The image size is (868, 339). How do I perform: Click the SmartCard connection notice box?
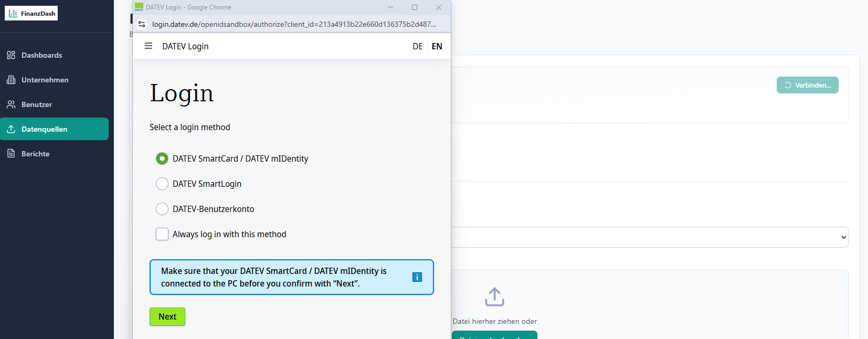(x=292, y=277)
